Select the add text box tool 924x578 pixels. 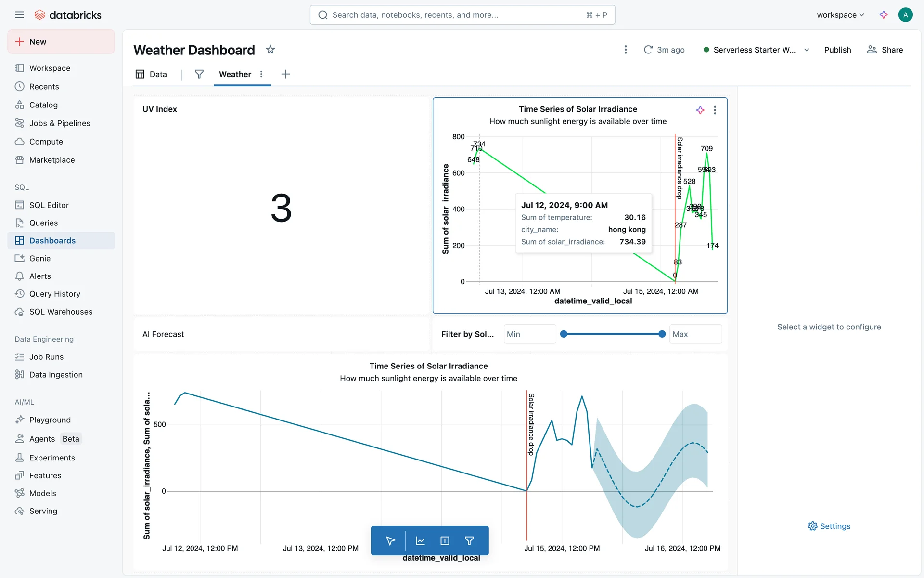445,541
